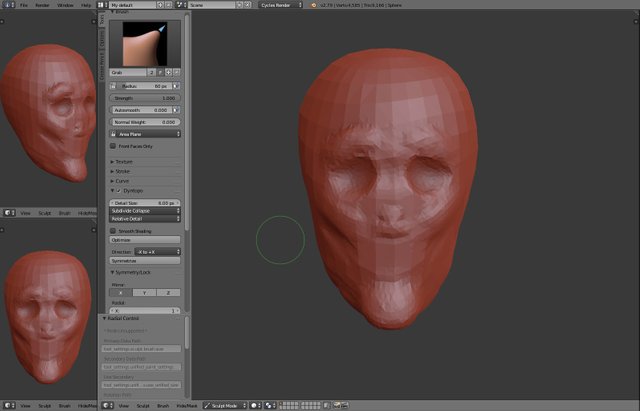The height and width of the screenshot is (411, 640).
Task: Click the Strength slider
Action: [x=144, y=98]
